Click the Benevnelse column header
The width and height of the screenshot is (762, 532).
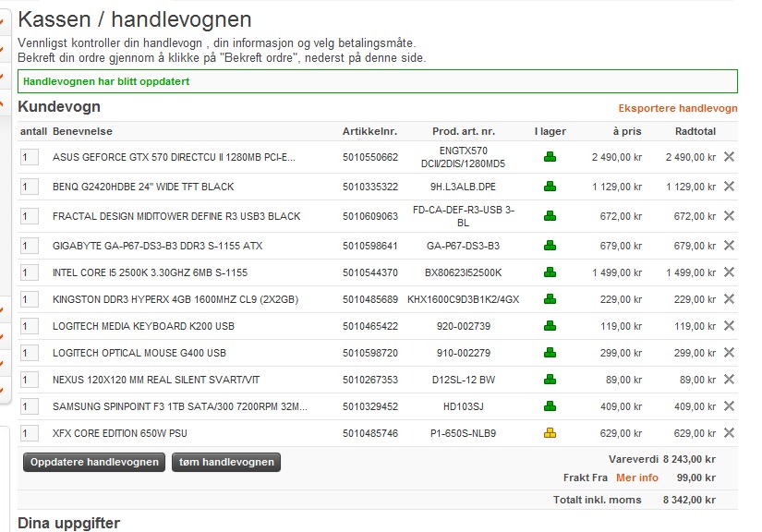click(x=82, y=131)
